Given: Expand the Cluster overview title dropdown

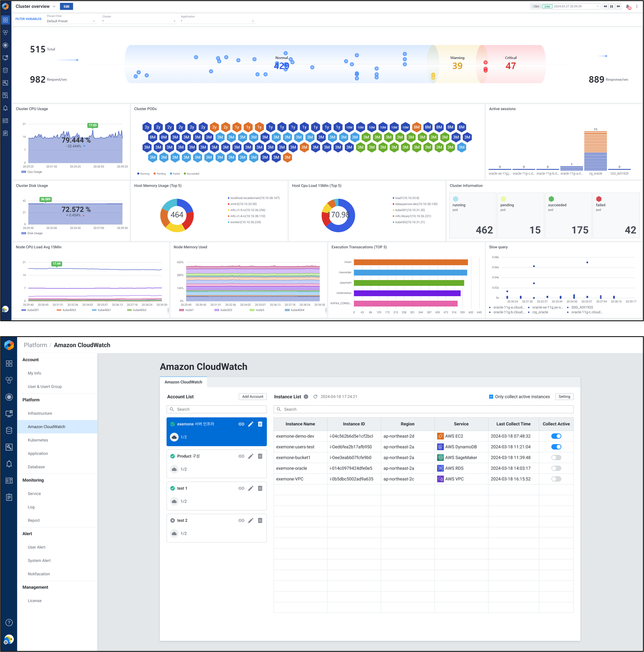Looking at the screenshot, I should pos(54,6).
